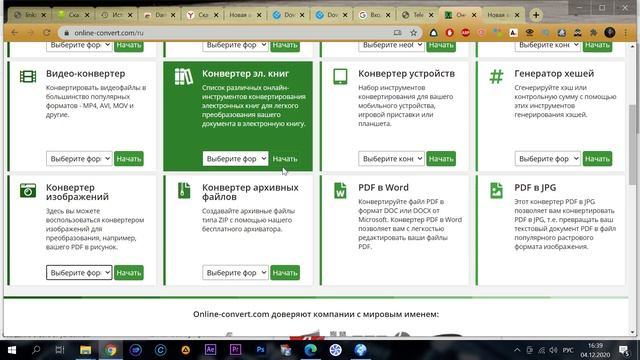Click the Word document icon of PDF в Word

[x=340, y=191]
